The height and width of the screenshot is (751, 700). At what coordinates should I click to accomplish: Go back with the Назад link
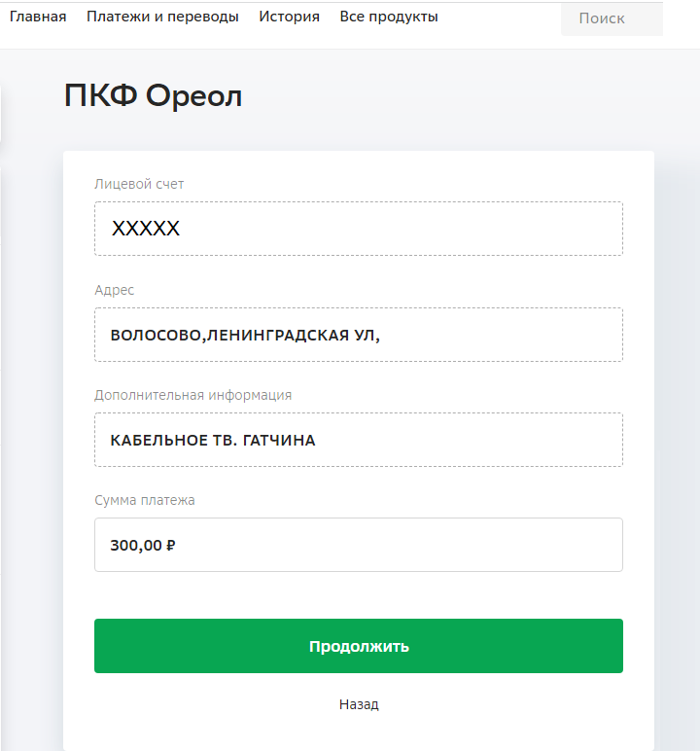point(359,704)
